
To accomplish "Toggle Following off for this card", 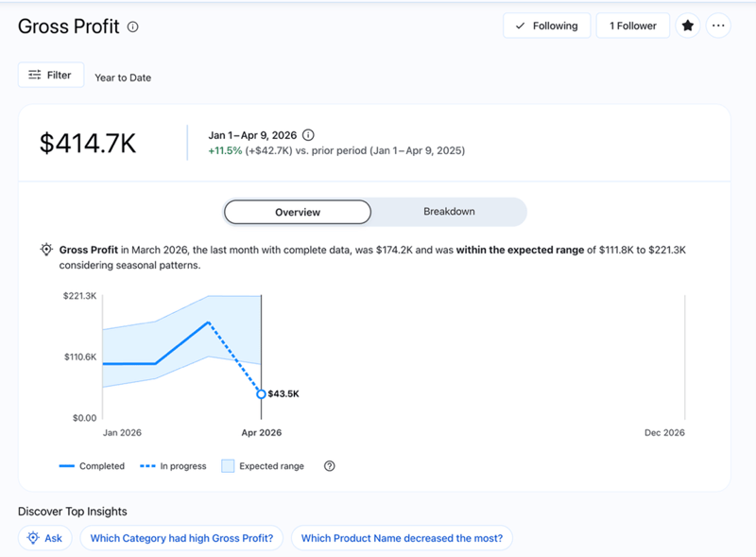I will 546,26.
